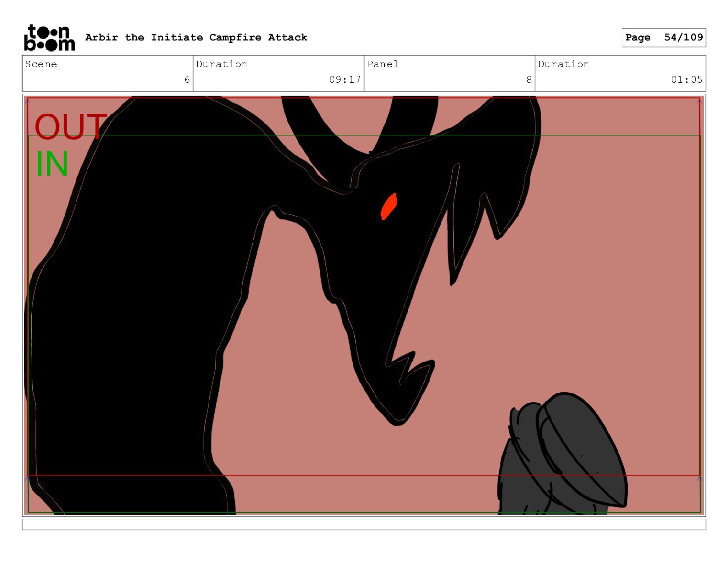The image size is (728, 563).
Task: Click the gray hooded figure
Action: point(562,454)
